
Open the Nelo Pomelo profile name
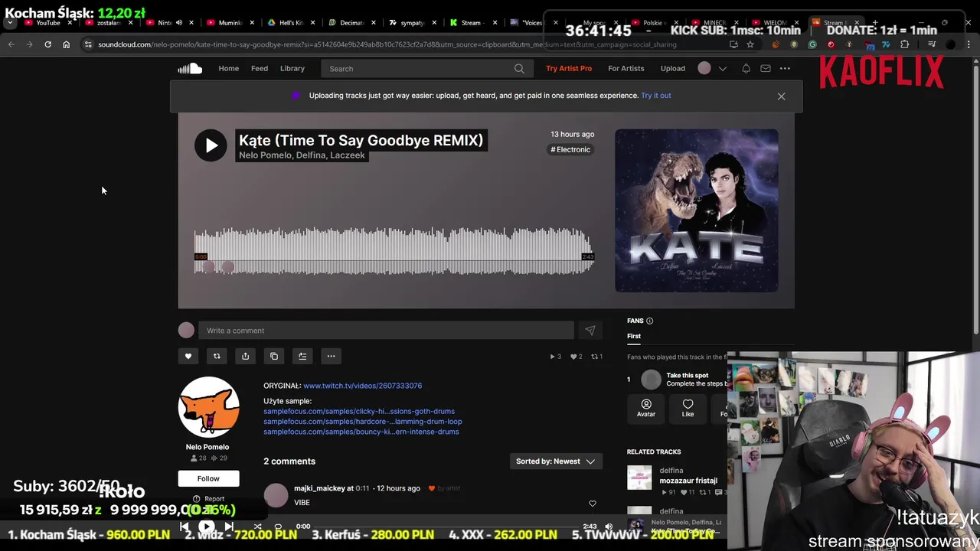coord(207,447)
